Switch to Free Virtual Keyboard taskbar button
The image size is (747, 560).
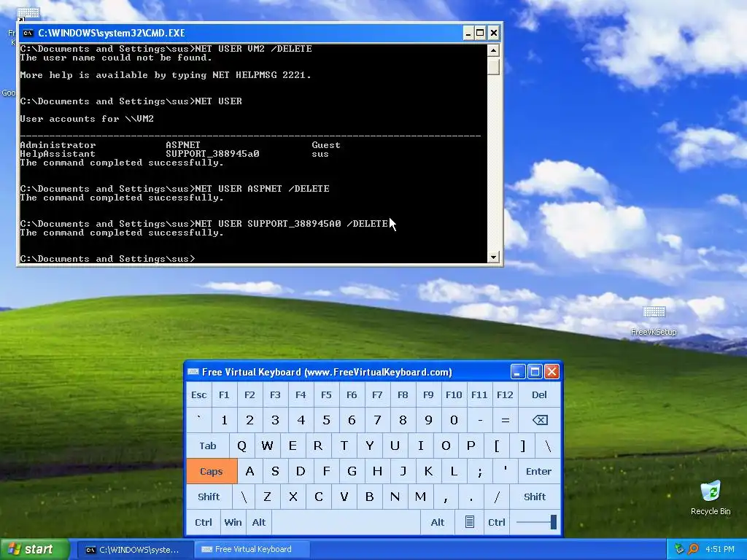(x=252, y=550)
